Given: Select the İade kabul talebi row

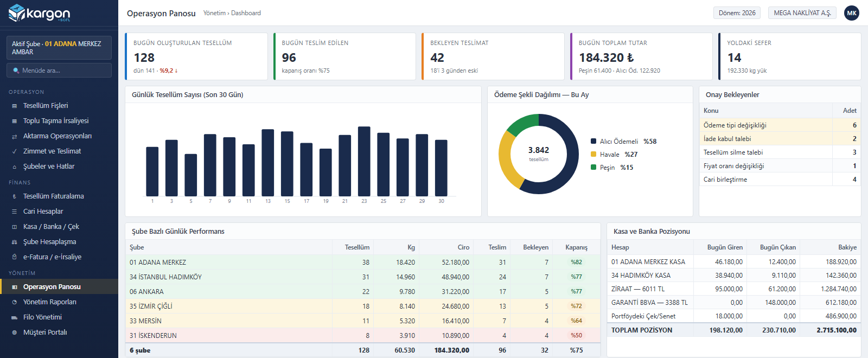Looking at the screenshot, I should [780, 139].
